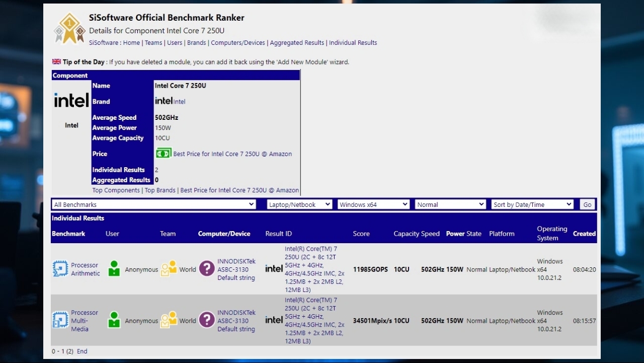Click the purple question mark icon in Multi-Media row
The height and width of the screenshot is (363, 644).
(x=207, y=320)
